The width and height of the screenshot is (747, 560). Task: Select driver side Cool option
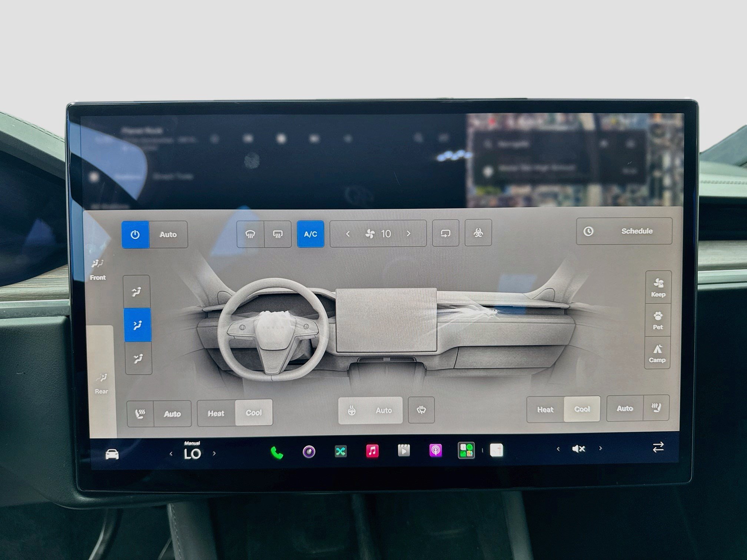(x=254, y=413)
